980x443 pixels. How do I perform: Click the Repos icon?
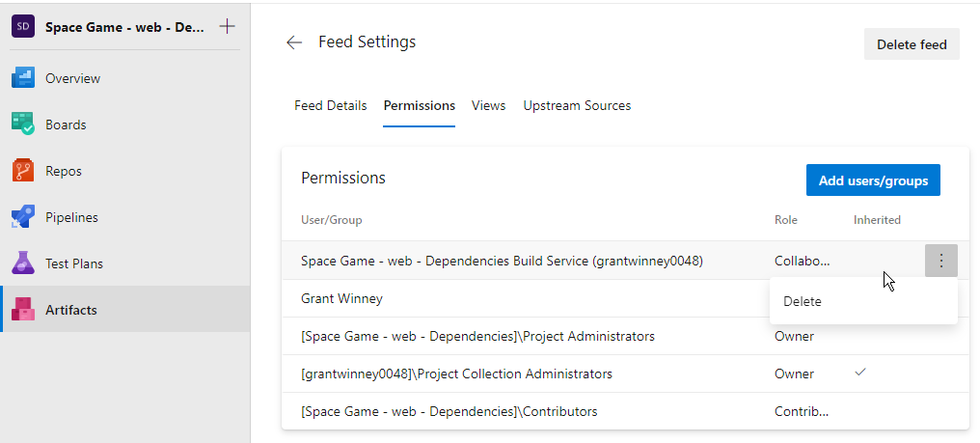pos(23,171)
